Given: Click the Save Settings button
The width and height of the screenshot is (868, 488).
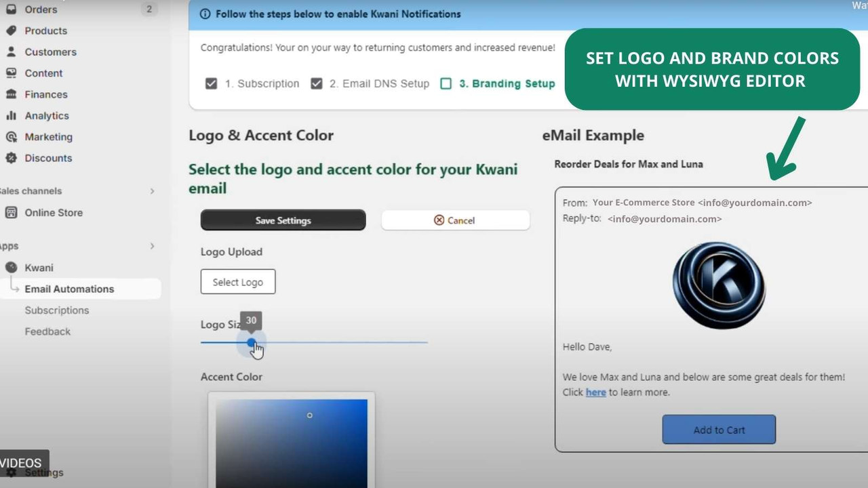Looking at the screenshot, I should point(283,220).
